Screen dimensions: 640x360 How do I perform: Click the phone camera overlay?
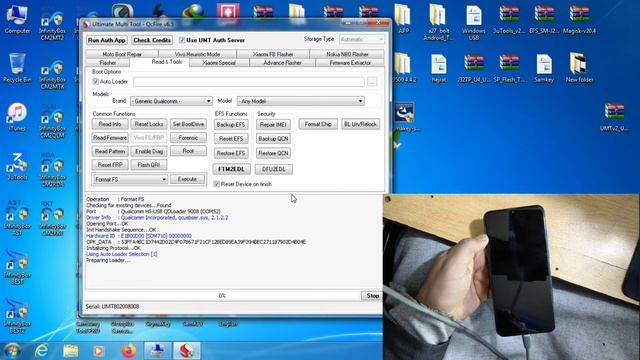click(511, 277)
